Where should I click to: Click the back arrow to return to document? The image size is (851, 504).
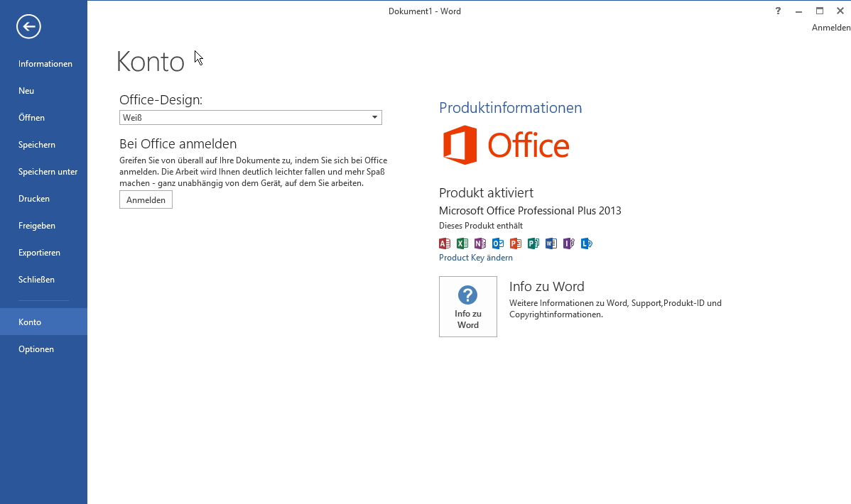pos(29,27)
